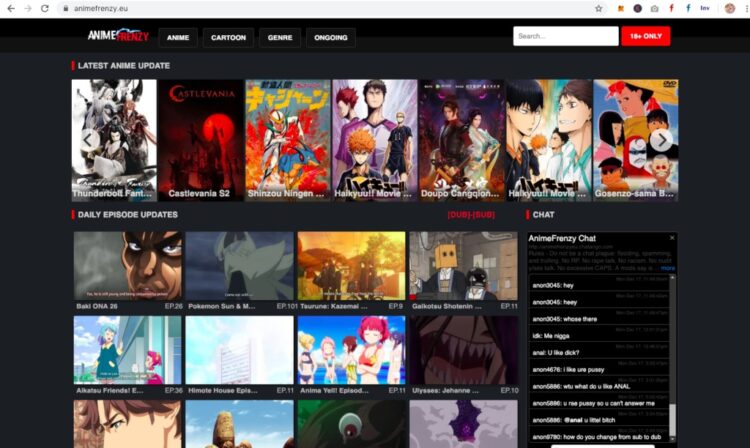Viewport: 750px width, 448px height.
Task: Click chat message about changing sub to dub
Action: [x=598, y=436]
